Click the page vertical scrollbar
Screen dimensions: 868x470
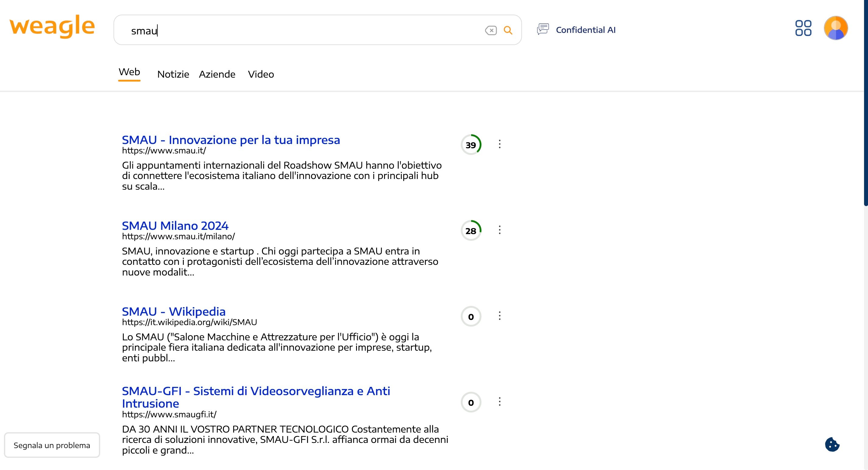point(865,103)
